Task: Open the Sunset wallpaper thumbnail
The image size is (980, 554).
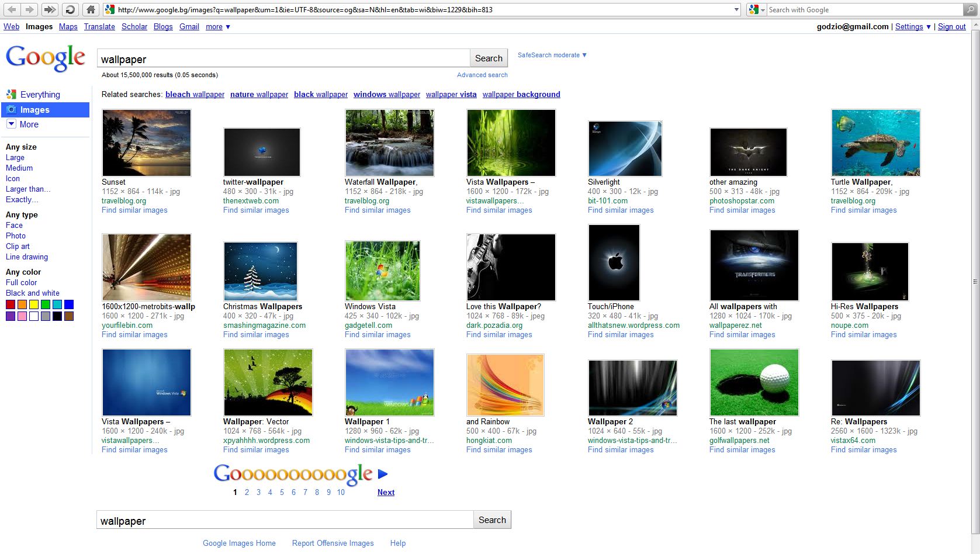Action: 146,143
